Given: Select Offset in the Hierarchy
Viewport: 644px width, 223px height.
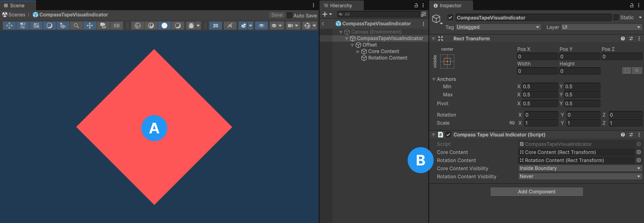Looking at the screenshot, I should [x=370, y=45].
